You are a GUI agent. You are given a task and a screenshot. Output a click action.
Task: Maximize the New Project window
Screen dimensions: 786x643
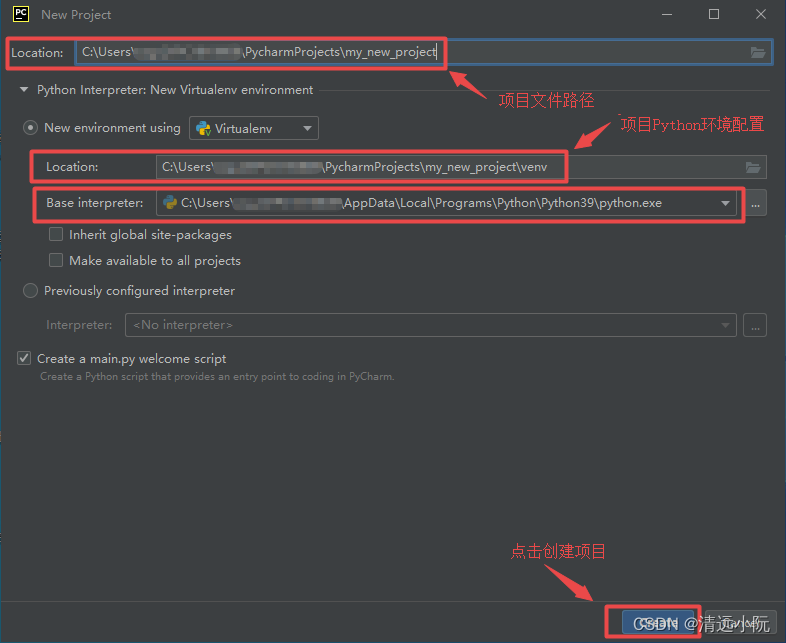click(x=714, y=15)
